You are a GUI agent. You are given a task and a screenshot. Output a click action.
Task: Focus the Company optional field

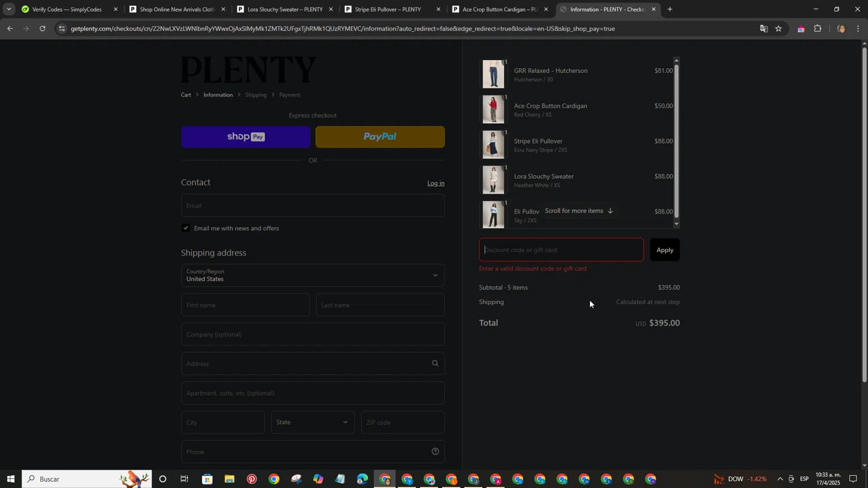[x=312, y=334]
